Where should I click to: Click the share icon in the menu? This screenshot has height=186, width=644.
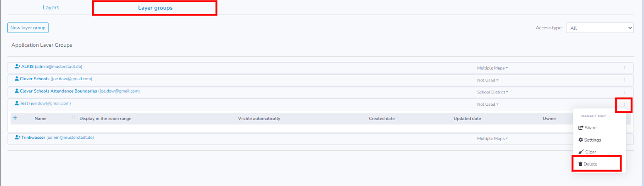point(580,128)
